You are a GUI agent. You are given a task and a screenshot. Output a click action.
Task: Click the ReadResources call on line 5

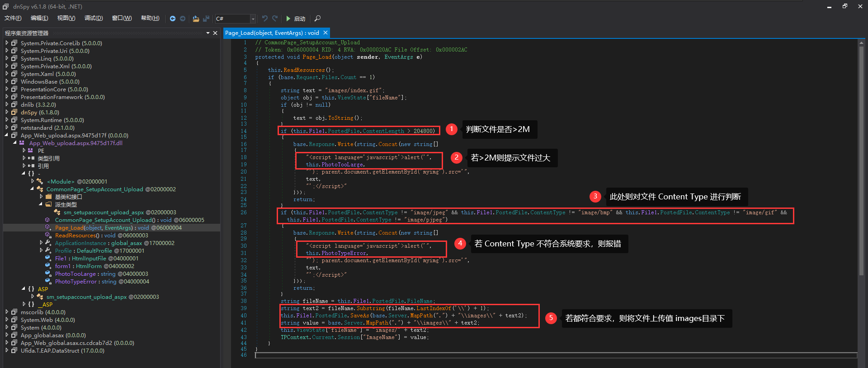pos(304,70)
